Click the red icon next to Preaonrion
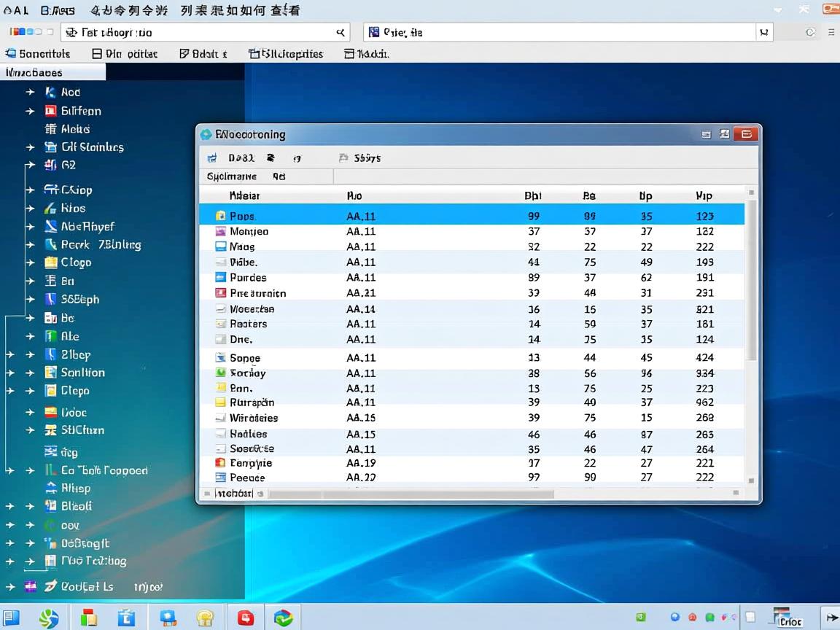The width and height of the screenshot is (840, 630). [x=221, y=293]
